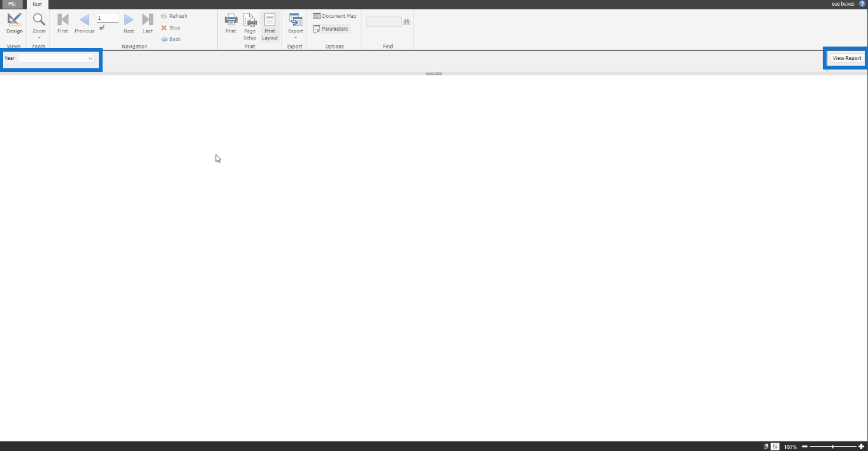868x451 pixels.
Task: Click the Find text field
Action: click(384, 22)
